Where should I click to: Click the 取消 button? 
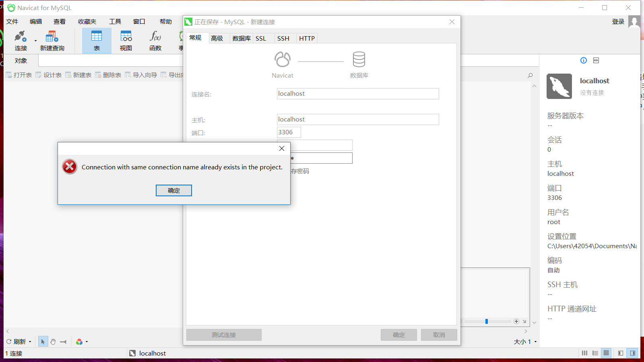(x=439, y=335)
